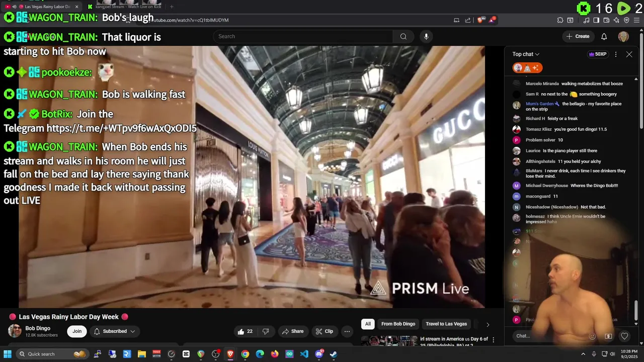The image size is (644, 362).
Task: Open Firefox from the taskbar
Action: [275, 354]
